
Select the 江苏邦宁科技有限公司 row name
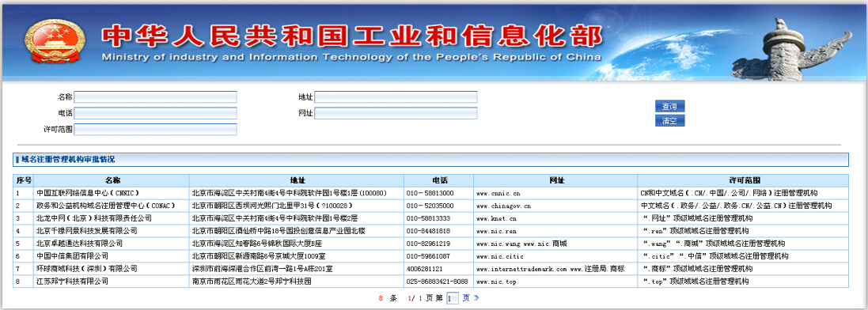73,282
